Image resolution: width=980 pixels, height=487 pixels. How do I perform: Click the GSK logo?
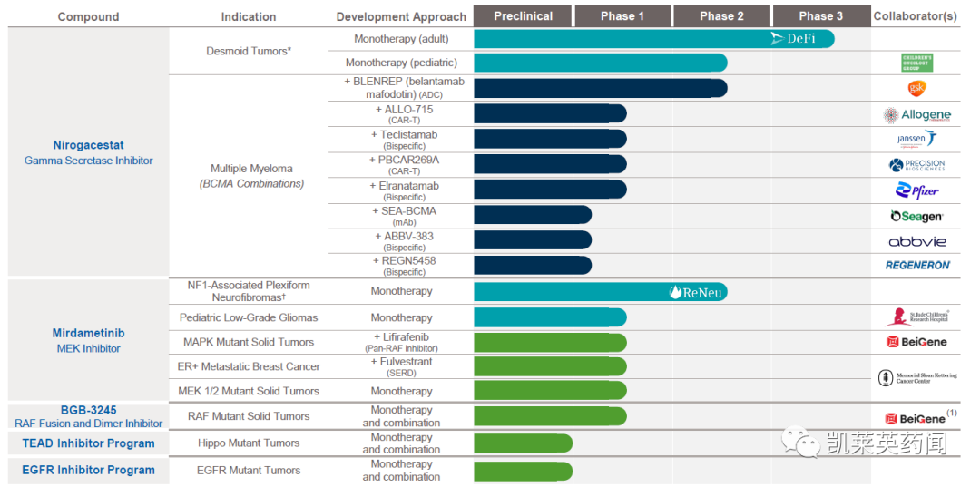click(x=916, y=88)
